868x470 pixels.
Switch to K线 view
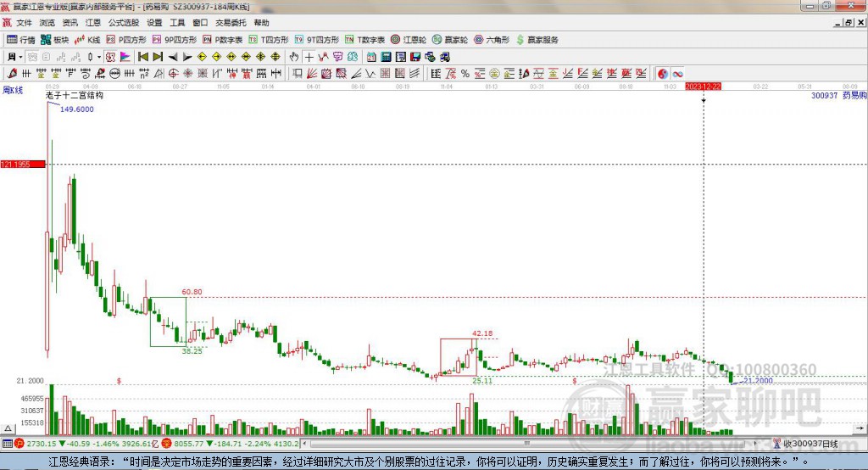point(87,40)
